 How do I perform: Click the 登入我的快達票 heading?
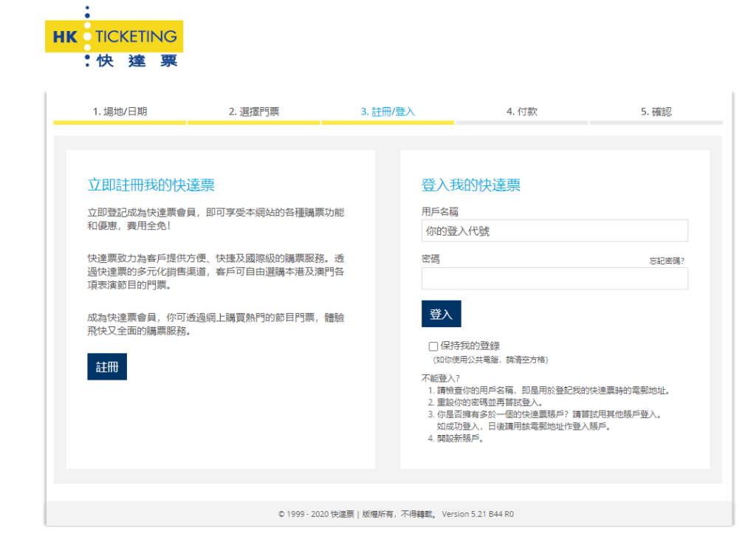(x=470, y=185)
